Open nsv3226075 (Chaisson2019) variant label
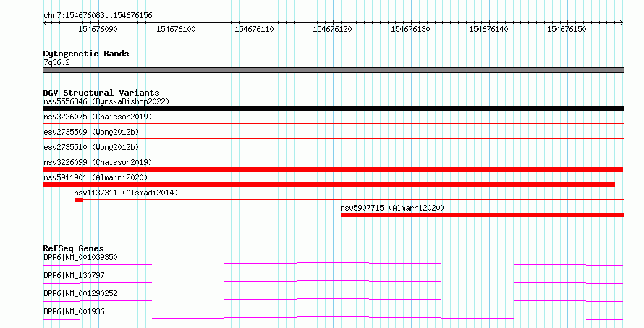This screenshot has width=644, height=328. pos(98,117)
